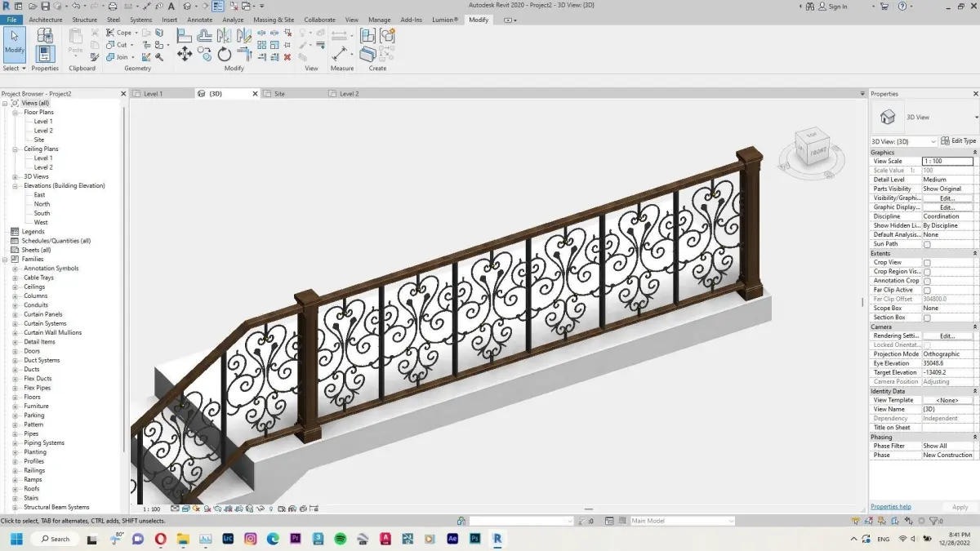Open Photoshop from the Windows taskbar
This screenshot has width=980, height=551.
474,539
